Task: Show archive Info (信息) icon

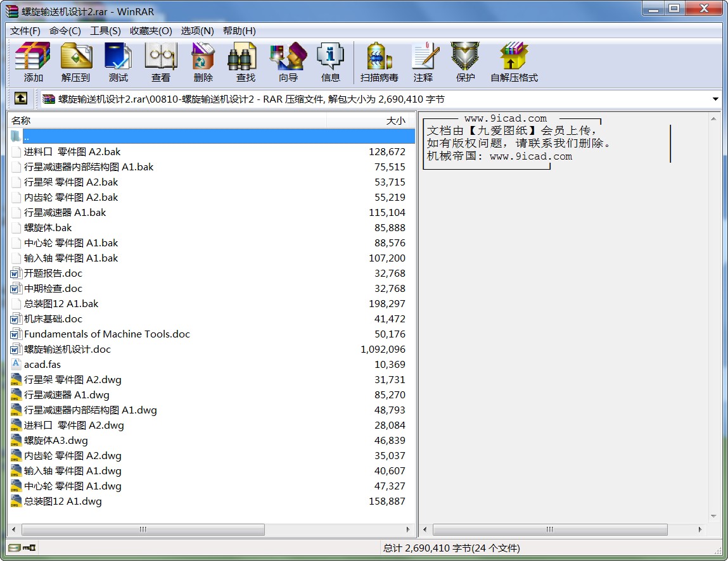Action: point(330,62)
